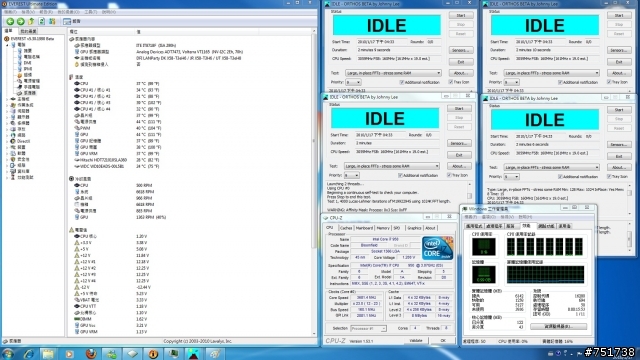This screenshot has height=360, width=640.
Task: Click Exit in the lower-left ORTHOS window
Action: tap(459, 155)
